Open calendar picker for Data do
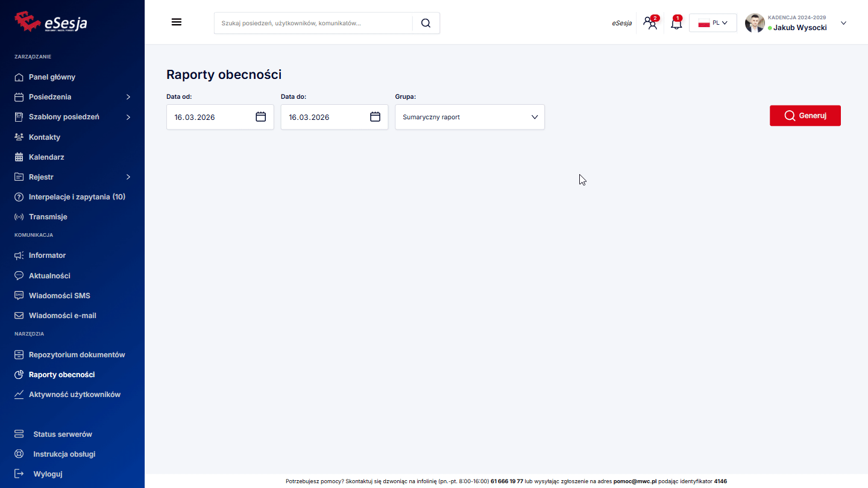 coord(375,117)
